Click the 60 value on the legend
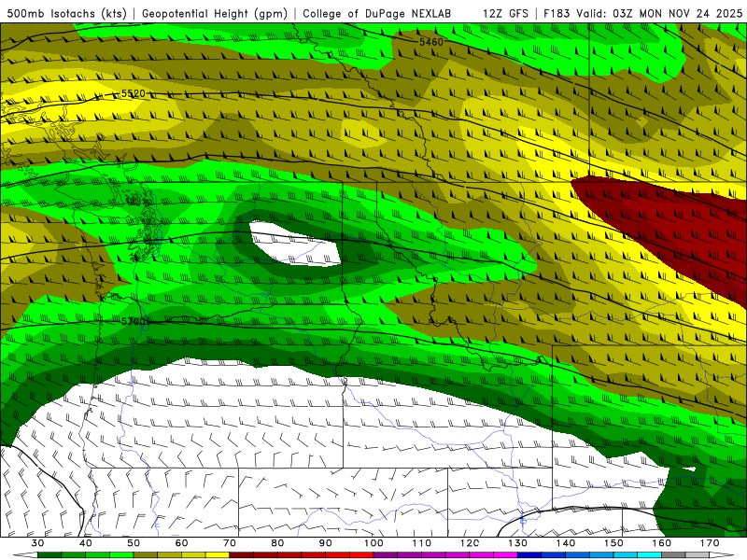The height and width of the screenshot is (560, 747). pos(181,543)
